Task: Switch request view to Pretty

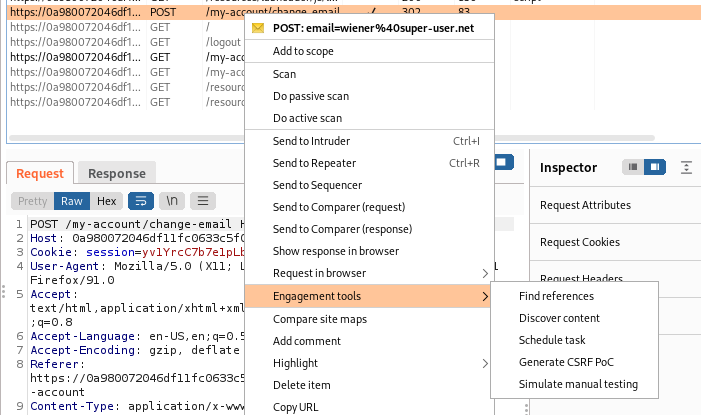Action: pyautogui.click(x=32, y=201)
